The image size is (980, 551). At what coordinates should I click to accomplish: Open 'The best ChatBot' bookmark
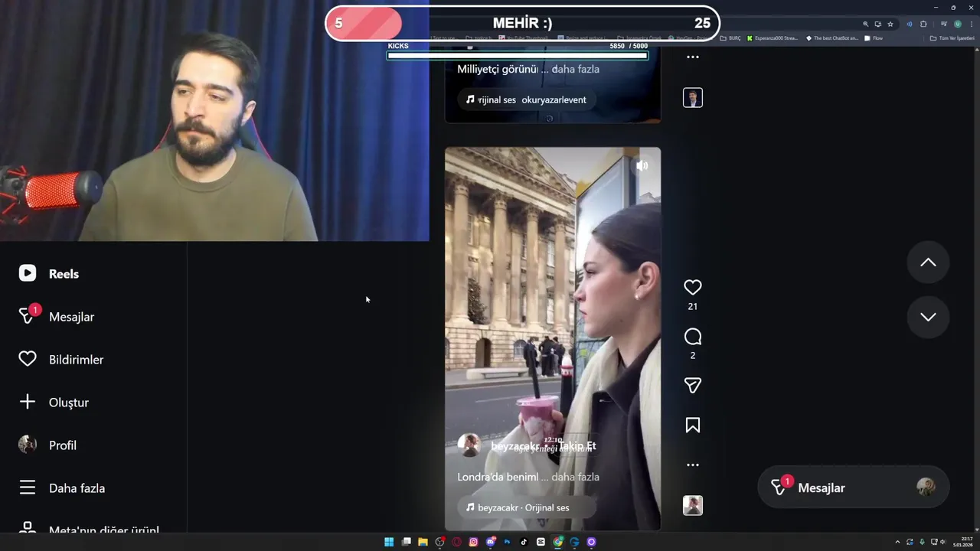point(832,37)
